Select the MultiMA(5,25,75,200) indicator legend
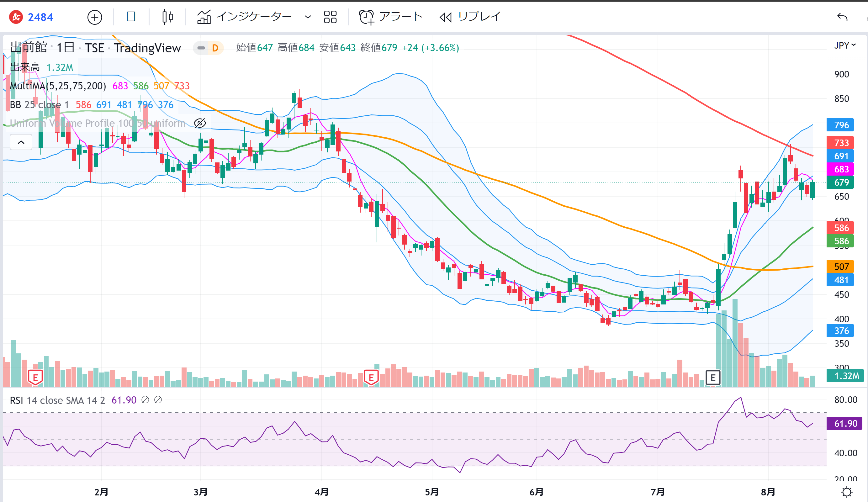The image size is (868, 502). 58,86
